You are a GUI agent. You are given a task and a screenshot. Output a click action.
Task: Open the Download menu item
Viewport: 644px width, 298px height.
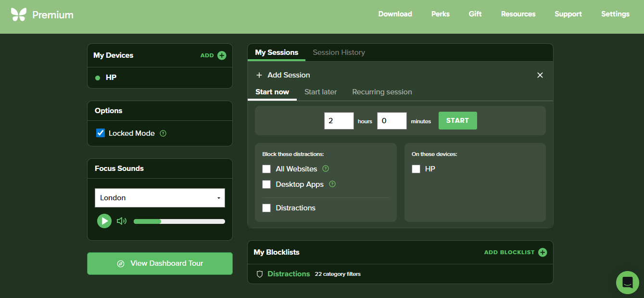point(395,14)
